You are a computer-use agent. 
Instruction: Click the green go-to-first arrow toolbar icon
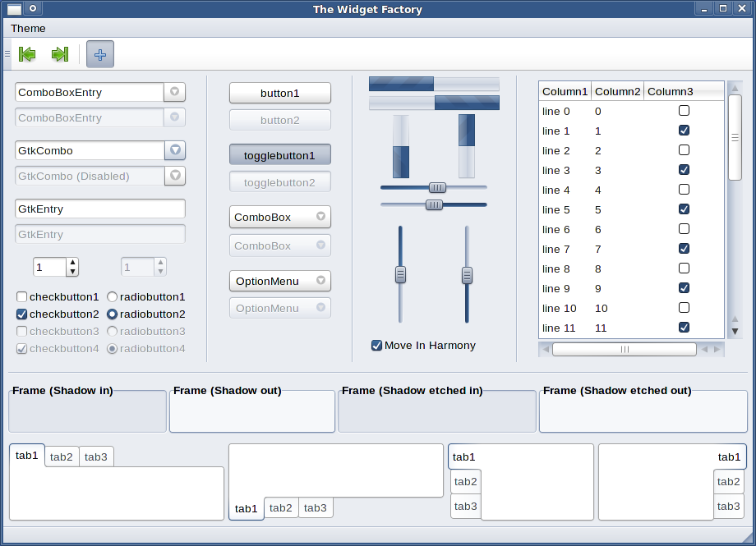(27, 54)
